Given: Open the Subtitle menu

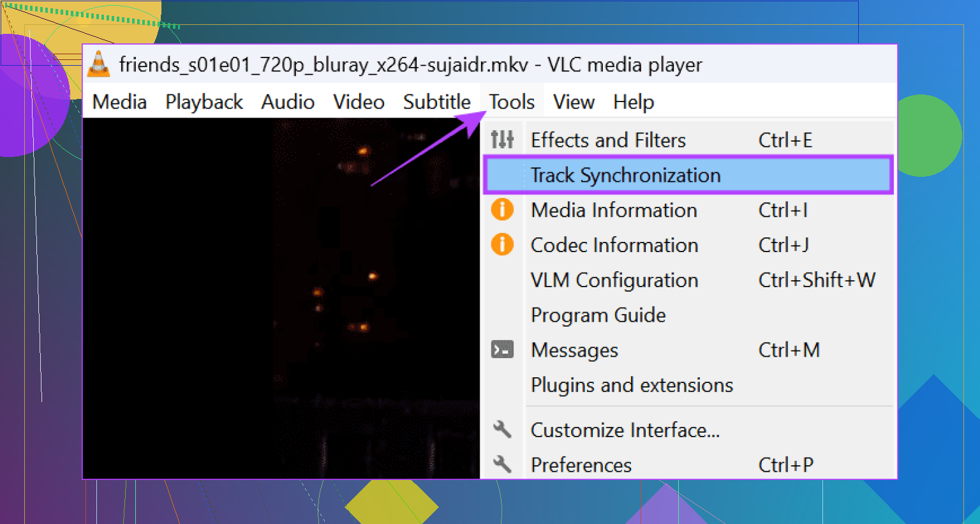Looking at the screenshot, I should (436, 102).
